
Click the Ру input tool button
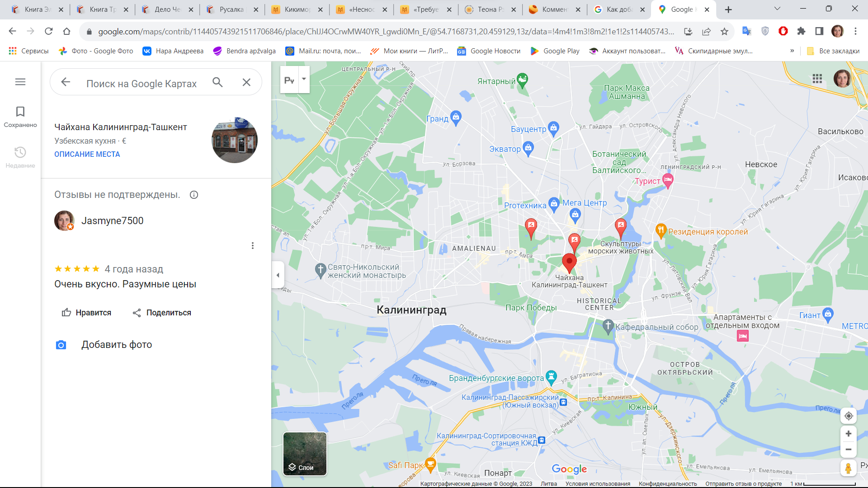pos(289,80)
